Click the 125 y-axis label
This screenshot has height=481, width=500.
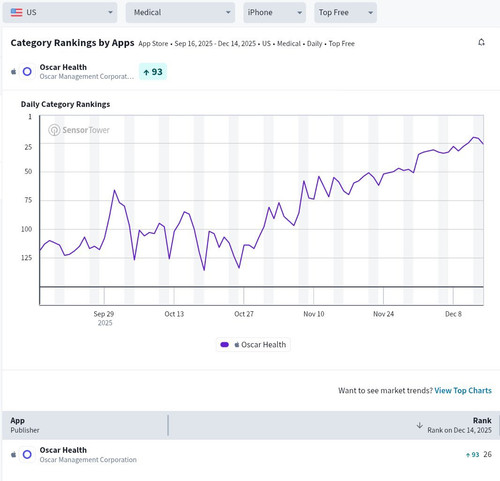point(27,258)
